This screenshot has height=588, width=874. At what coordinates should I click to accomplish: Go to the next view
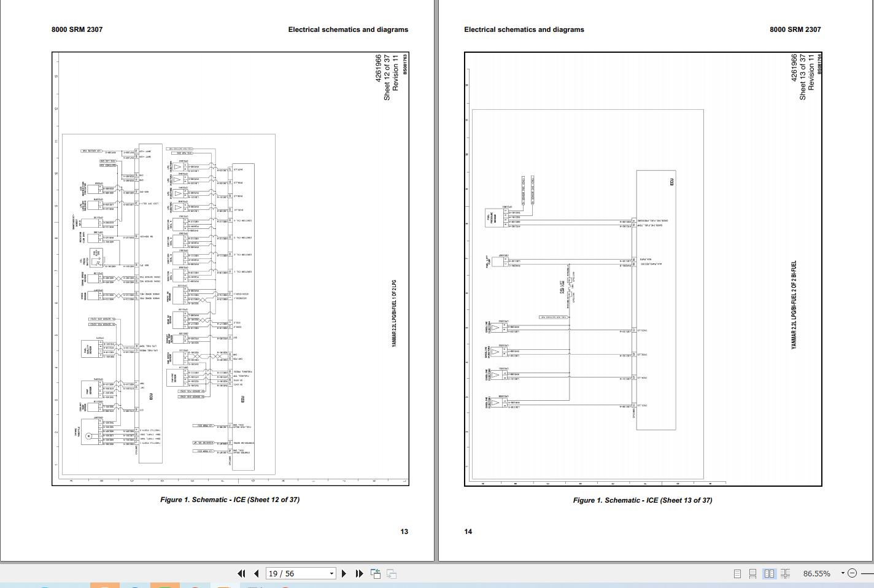pos(391,573)
